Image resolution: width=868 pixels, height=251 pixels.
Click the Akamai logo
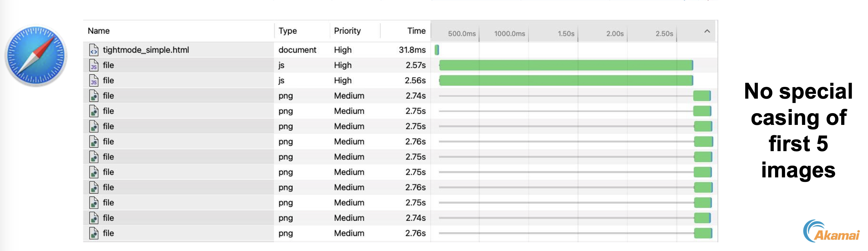831,231
